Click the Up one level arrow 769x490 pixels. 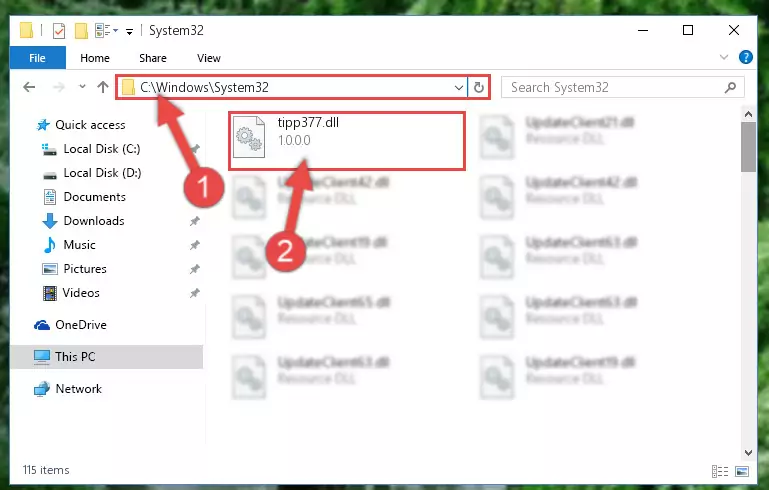tap(103, 87)
